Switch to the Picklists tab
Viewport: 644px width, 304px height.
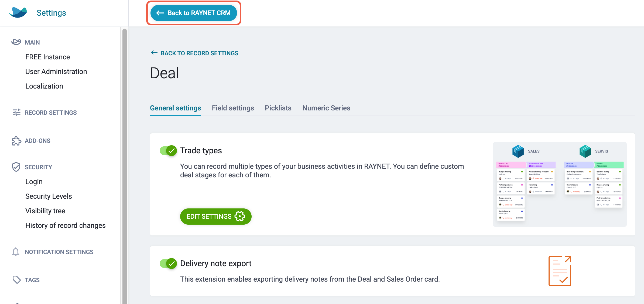pyautogui.click(x=278, y=108)
